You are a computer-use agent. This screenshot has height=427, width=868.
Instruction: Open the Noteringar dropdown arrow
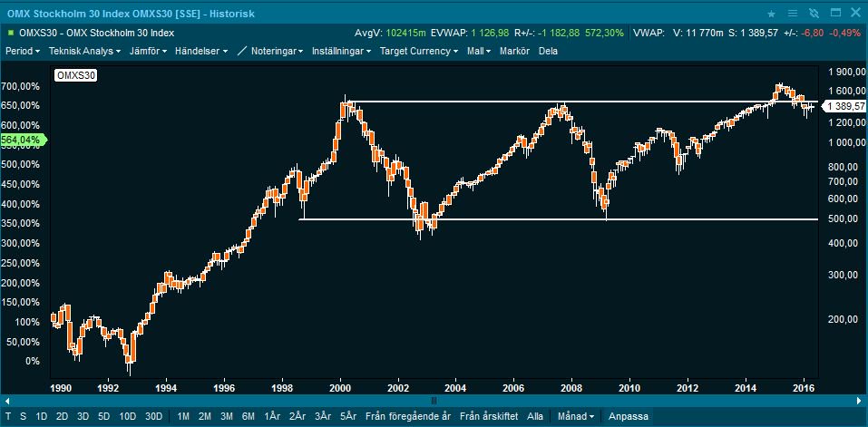(300, 52)
